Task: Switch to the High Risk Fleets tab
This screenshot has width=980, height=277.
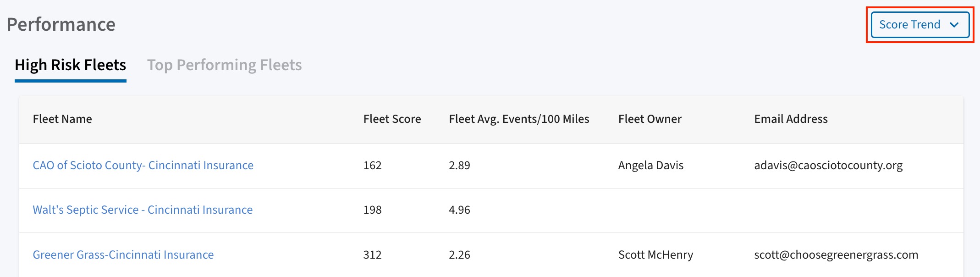Action: [x=71, y=65]
